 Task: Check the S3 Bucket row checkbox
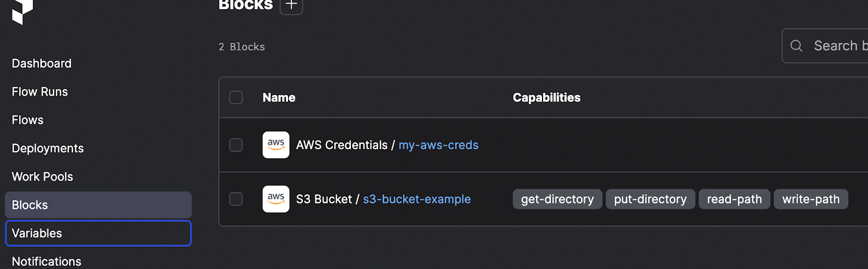pyautogui.click(x=236, y=199)
